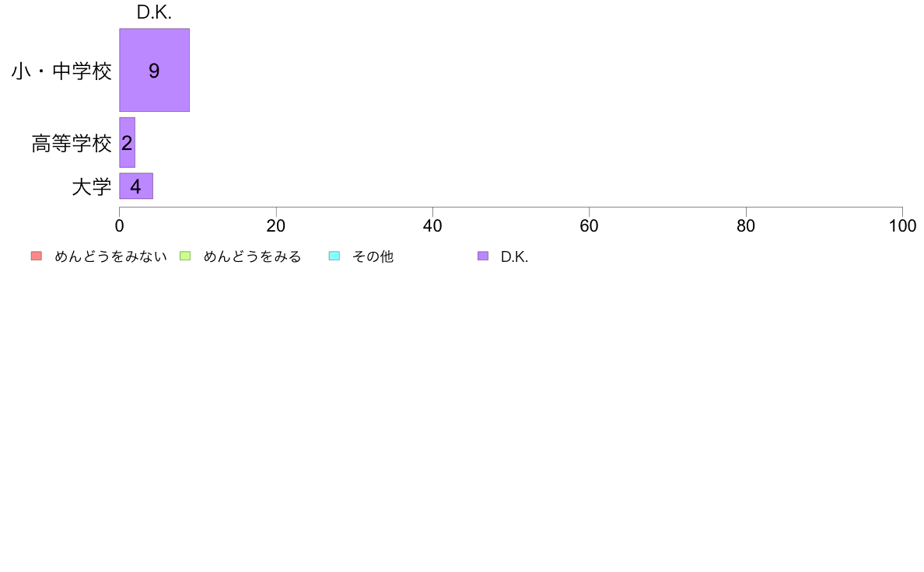The width and height of the screenshot is (924, 572).
Task: Click the 大学 category label
Action: click(92, 187)
